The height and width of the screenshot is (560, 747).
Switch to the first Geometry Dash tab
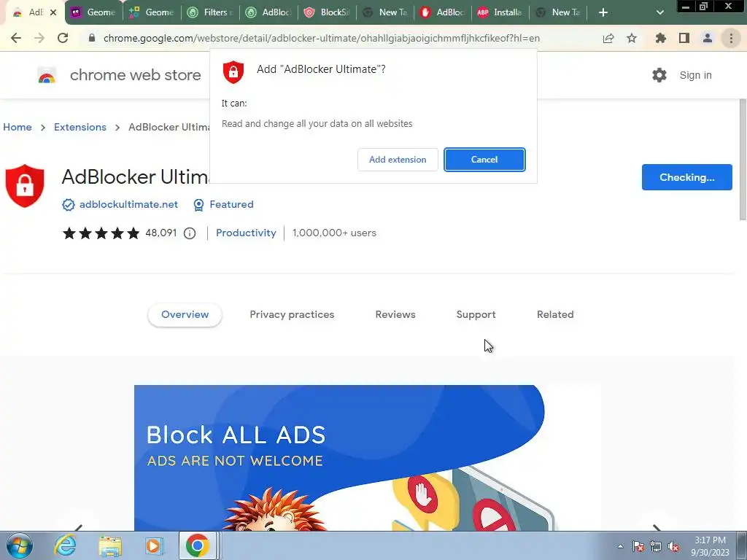(x=94, y=12)
